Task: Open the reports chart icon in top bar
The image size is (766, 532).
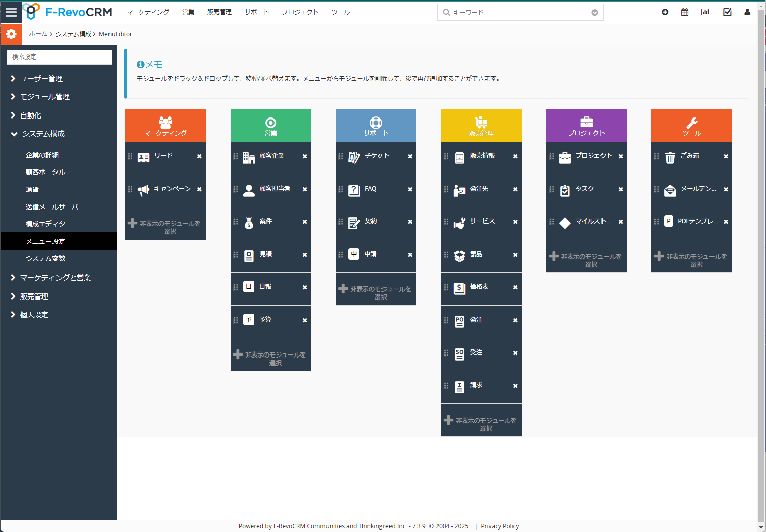Action: point(705,11)
